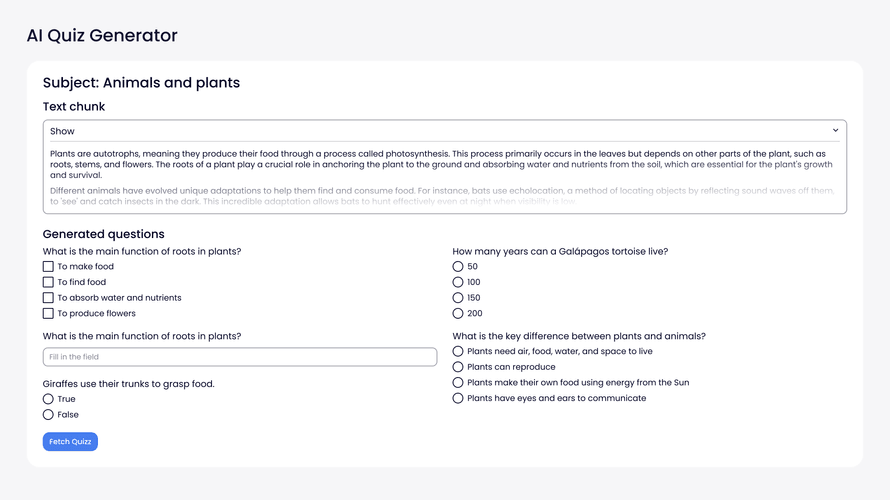Select True for the giraffes question
This screenshot has width=890, height=500.
tap(48, 399)
